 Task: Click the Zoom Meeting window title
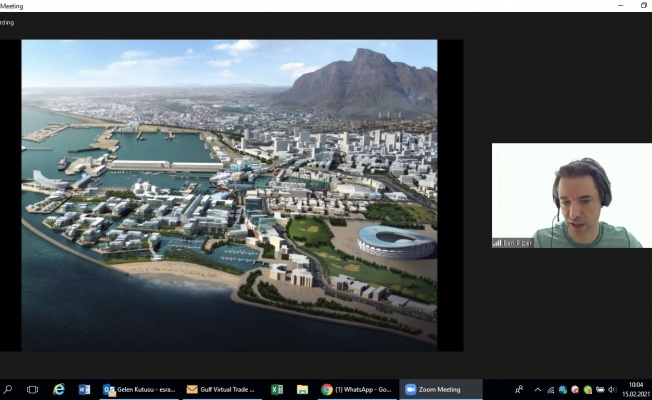point(12,6)
